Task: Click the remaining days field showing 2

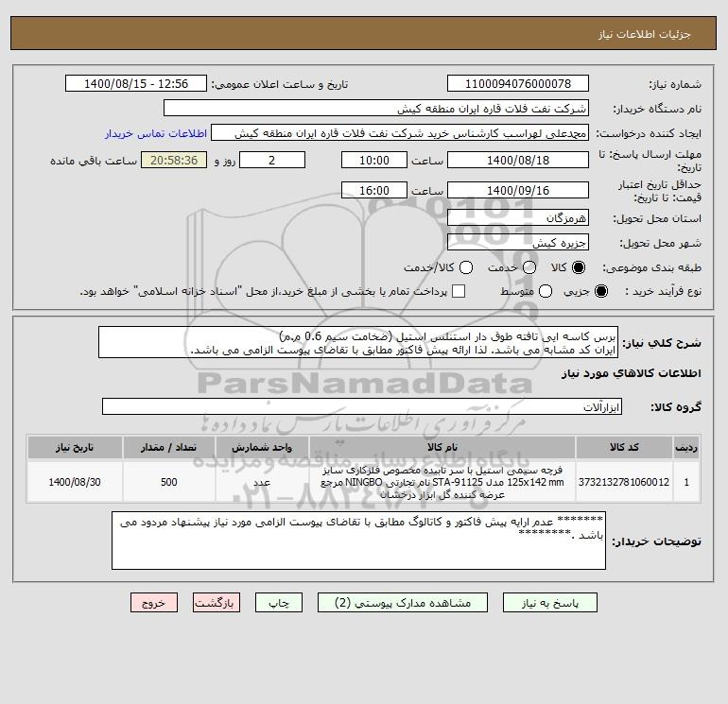Action: (272, 160)
